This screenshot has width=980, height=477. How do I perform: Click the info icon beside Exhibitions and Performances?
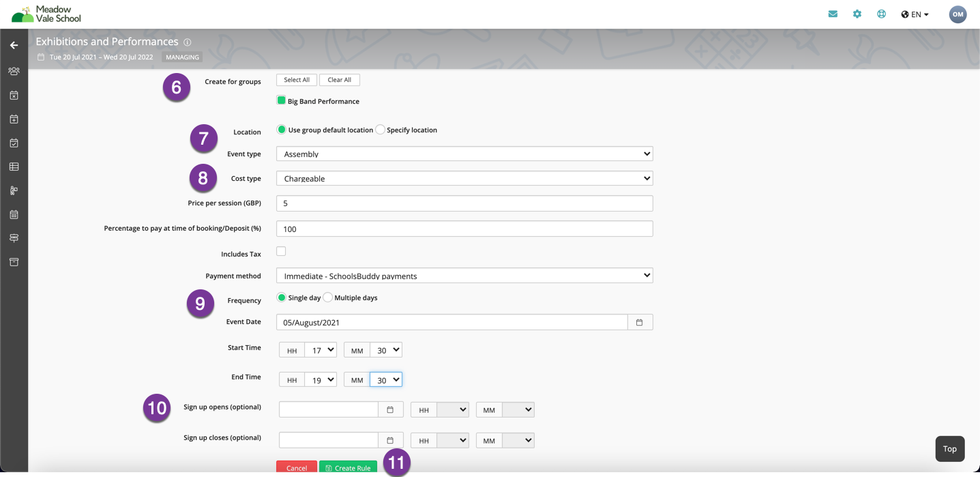(188, 42)
